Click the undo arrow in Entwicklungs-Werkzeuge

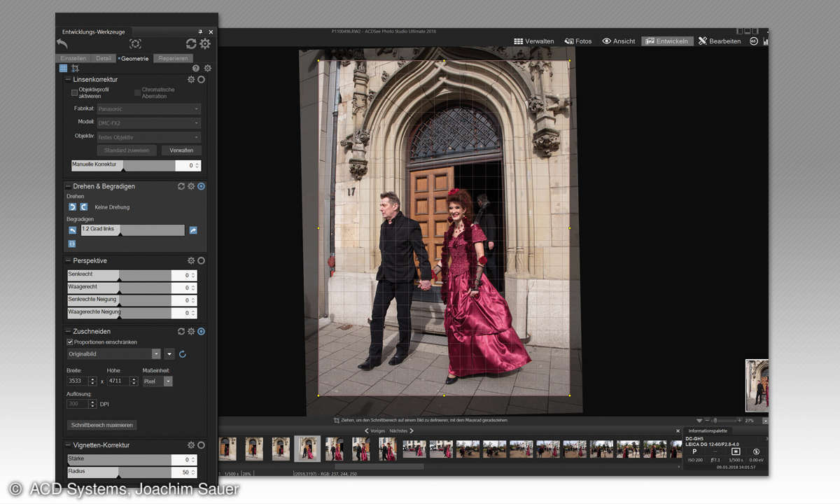(62, 43)
